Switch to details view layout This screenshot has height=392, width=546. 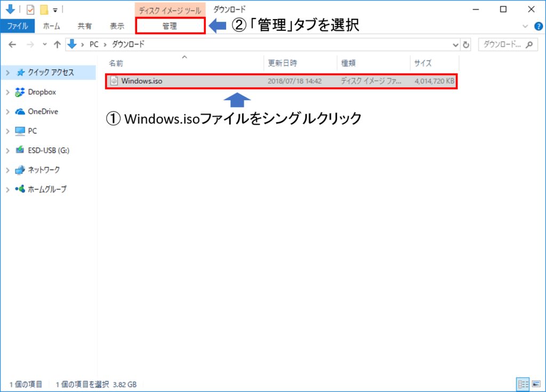[523, 384]
